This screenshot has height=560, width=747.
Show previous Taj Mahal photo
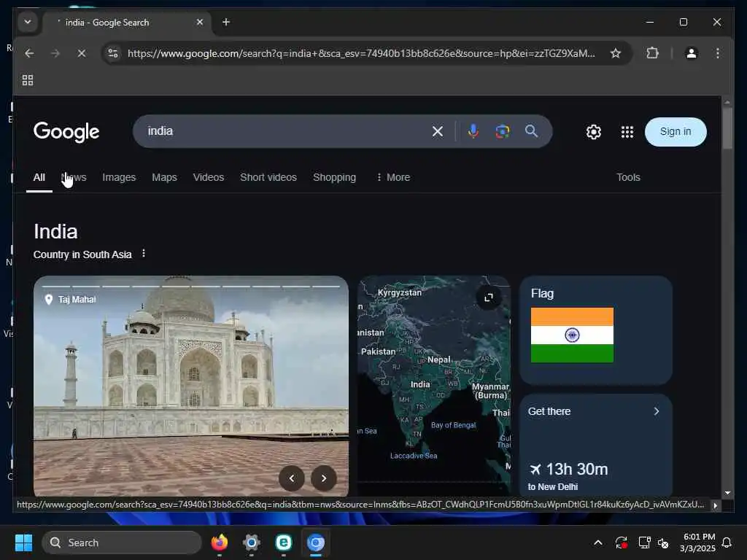pyautogui.click(x=292, y=478)
